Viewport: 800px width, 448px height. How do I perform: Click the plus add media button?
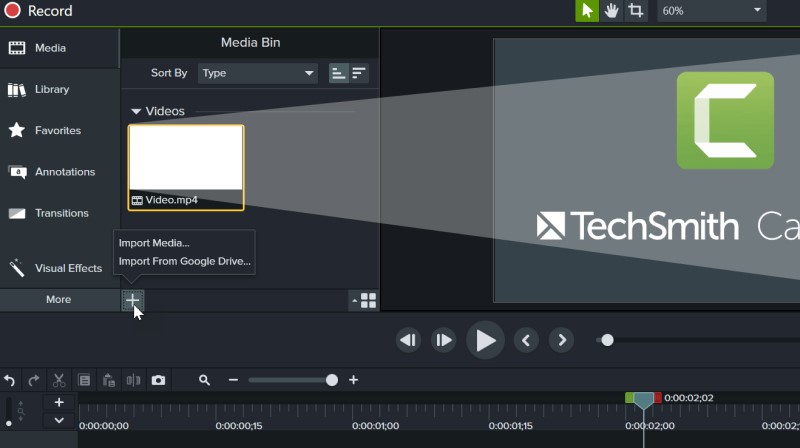pos(133,300)
